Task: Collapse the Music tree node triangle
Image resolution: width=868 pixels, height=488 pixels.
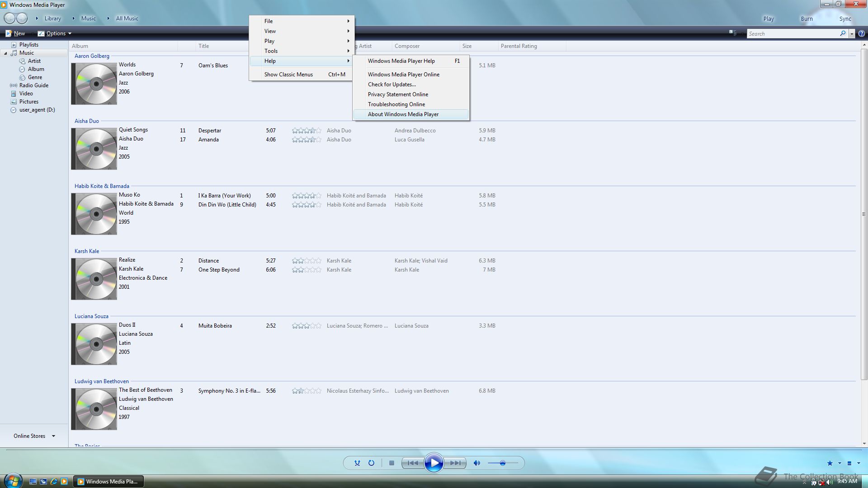Action: click(x=6, y=53)
